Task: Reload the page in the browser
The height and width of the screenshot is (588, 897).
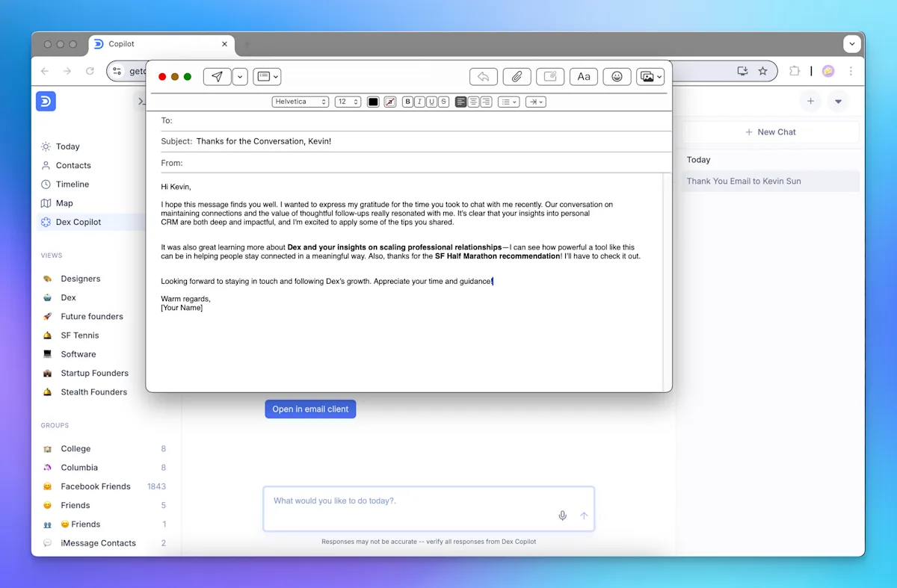Action: tap(90, 71)
